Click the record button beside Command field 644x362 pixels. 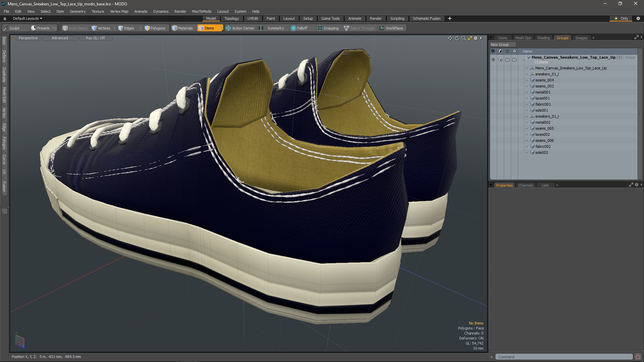coord(638,357)
